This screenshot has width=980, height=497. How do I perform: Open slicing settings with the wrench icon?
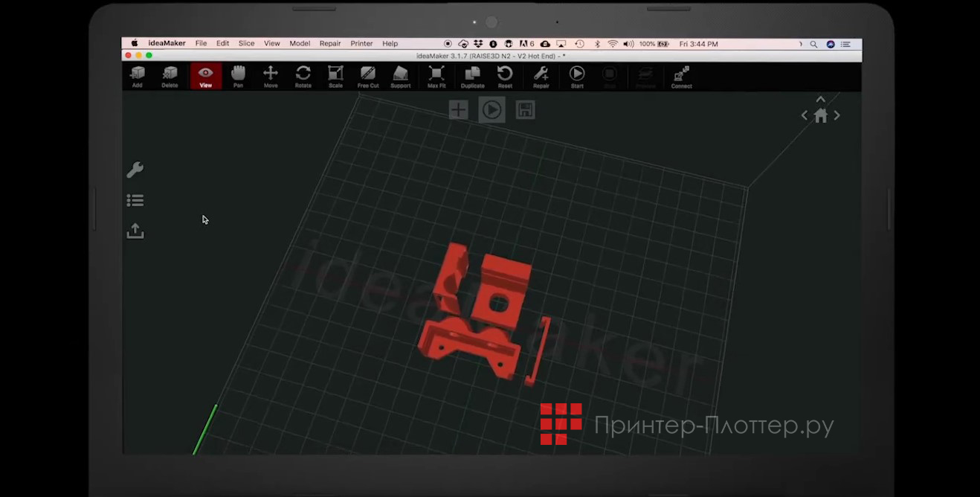pos(135,169)
